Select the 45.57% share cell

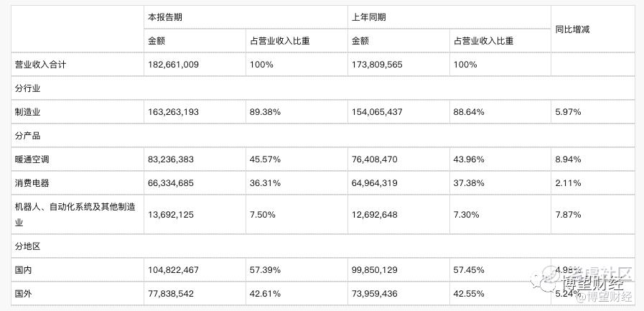click(266, 159)
